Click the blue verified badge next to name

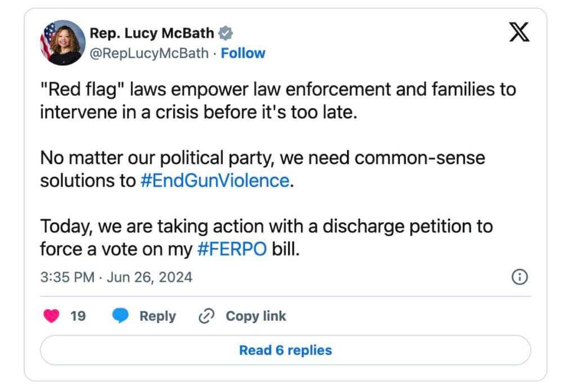pos(226,33)
